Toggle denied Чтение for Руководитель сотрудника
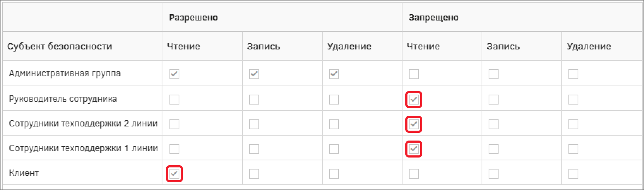 click(414, 100)
